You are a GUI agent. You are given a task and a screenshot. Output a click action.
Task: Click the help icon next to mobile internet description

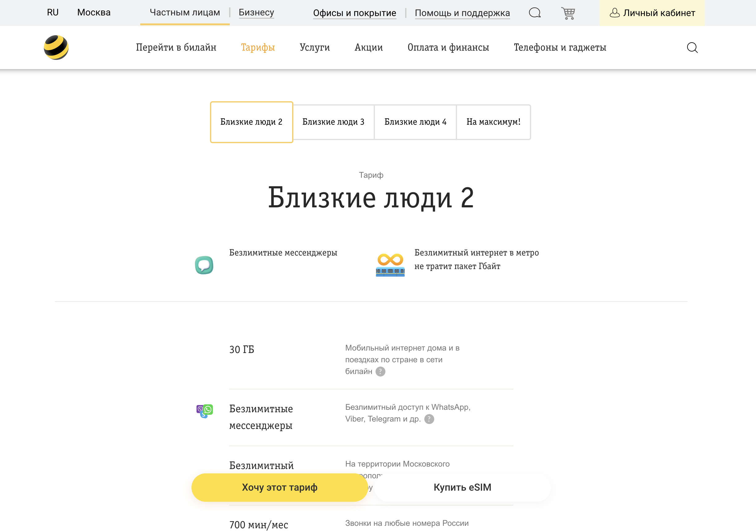click(x=381, y=372)
